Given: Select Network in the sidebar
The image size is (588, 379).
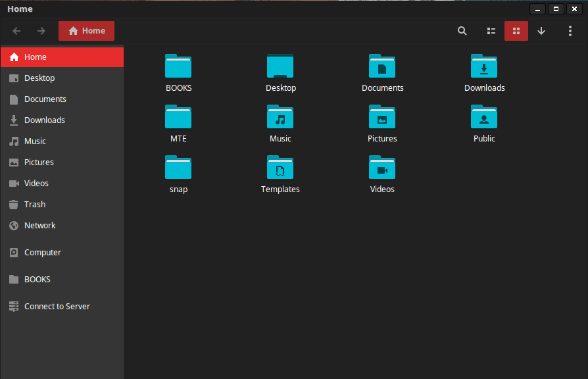Looking at the screenshot, I should tap(39, 225).
